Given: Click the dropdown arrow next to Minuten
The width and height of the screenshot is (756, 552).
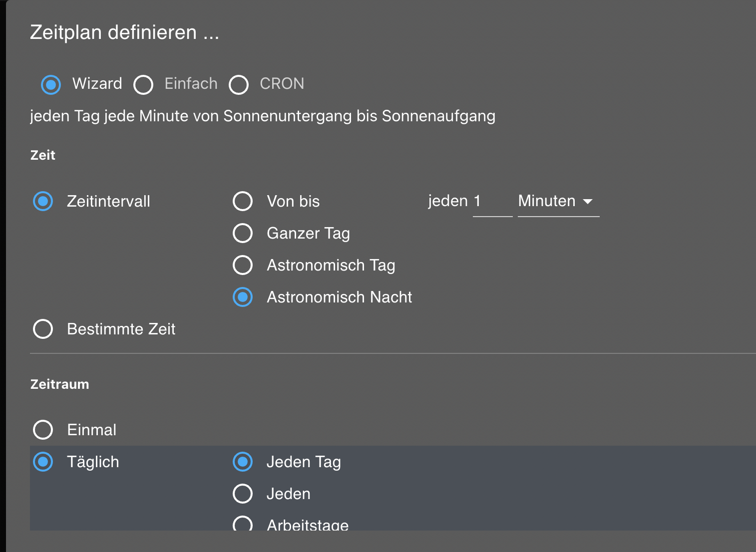Looking at the screenshot, I should [588, 202].
